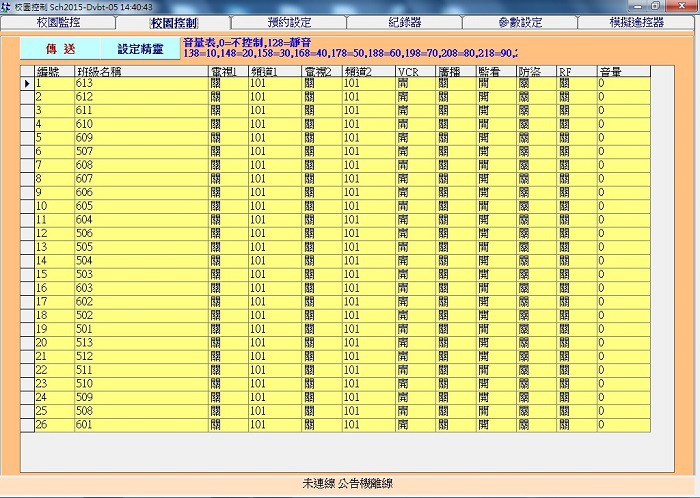
Task: Toggle 廣播 cell for class 612
Action: (456, 97)
